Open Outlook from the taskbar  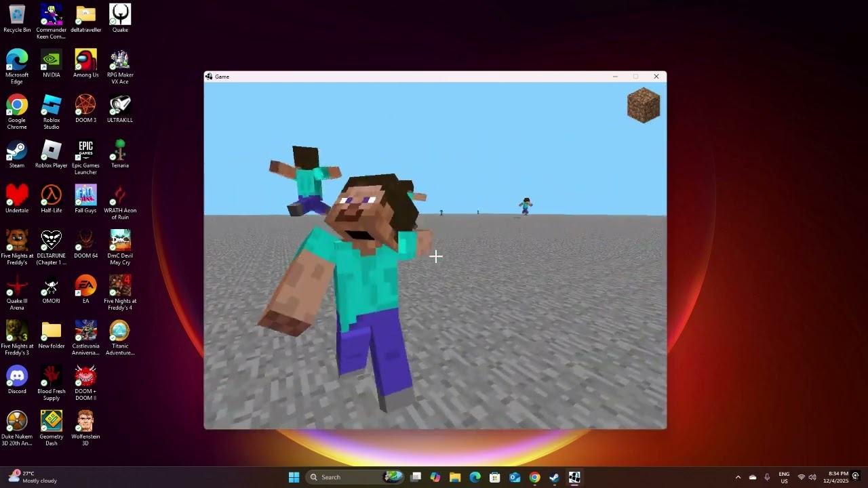click(x=515, y=477)
